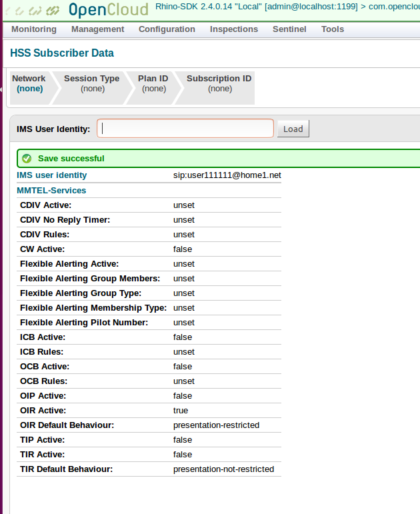The width and height of the screenshot is (420, 514).
Task: Click the green Save successful checkmark icon
Action: tap(27, 159)
